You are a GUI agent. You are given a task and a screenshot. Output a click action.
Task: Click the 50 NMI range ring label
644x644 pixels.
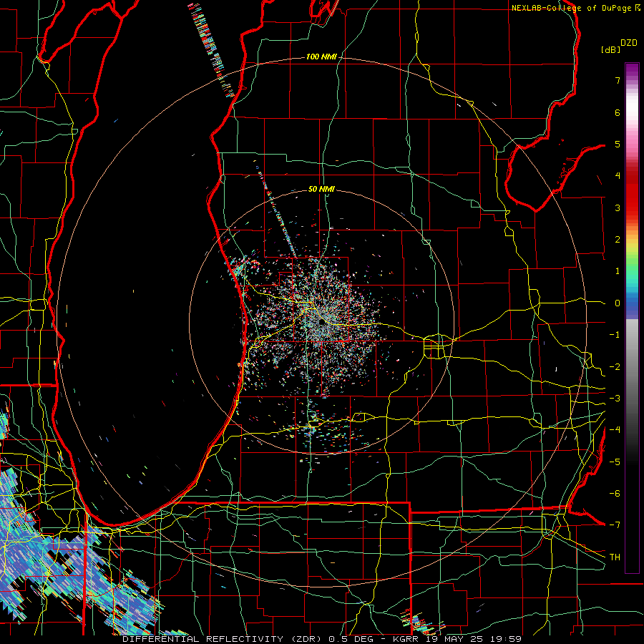click(321, 189)
